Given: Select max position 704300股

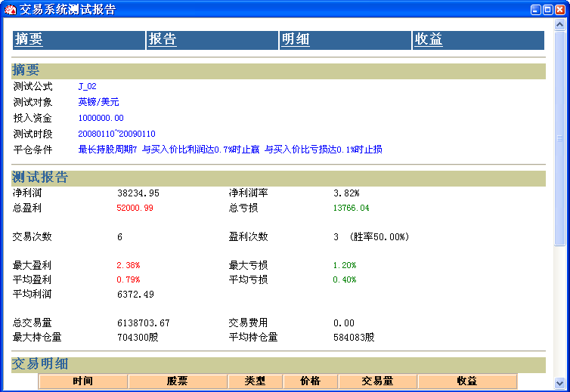Looking at the screenshot, I should [138, 338].
